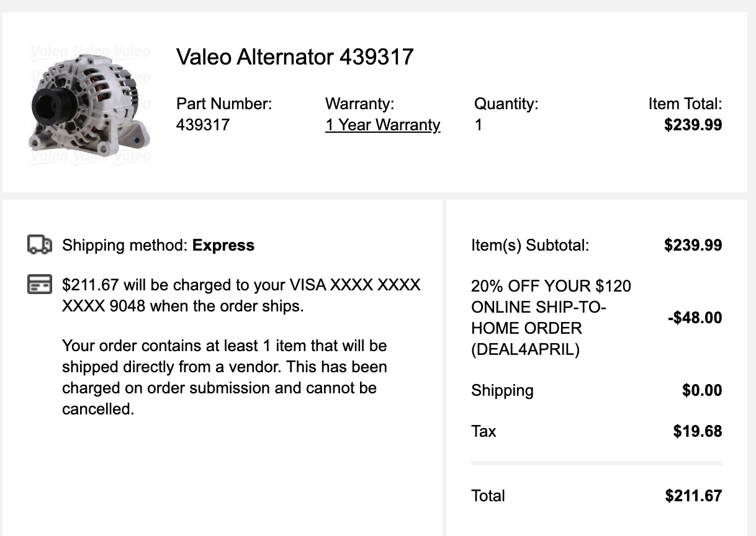Image resolution: width=756 pixels, height=536 pixels.
Task: Click the order Total $211.67 amount
Action: click(x=693, y=496)
